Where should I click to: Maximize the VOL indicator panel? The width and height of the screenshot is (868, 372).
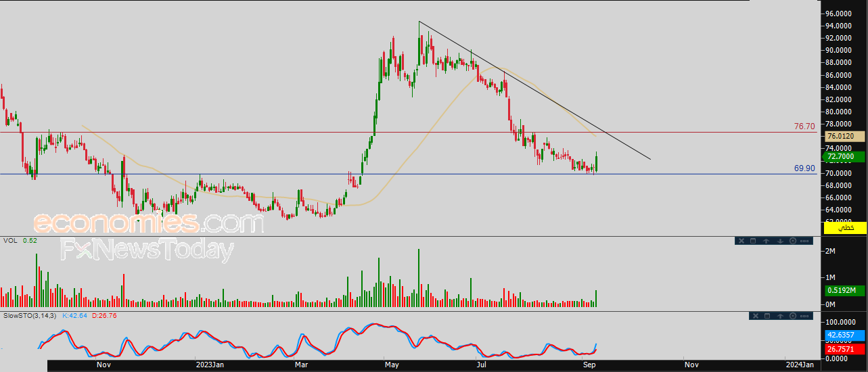coord(753,241)
